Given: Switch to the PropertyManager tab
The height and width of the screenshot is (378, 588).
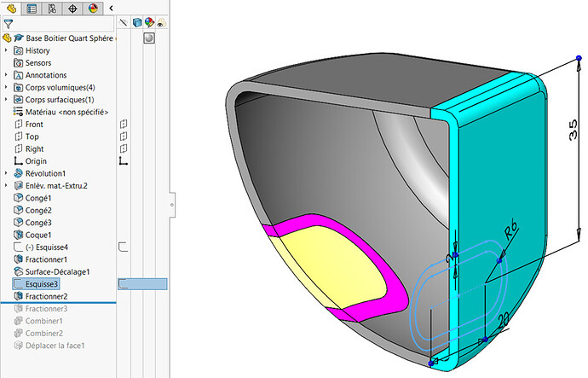Looking at the screenshot, I should click(x=32, y=8).
